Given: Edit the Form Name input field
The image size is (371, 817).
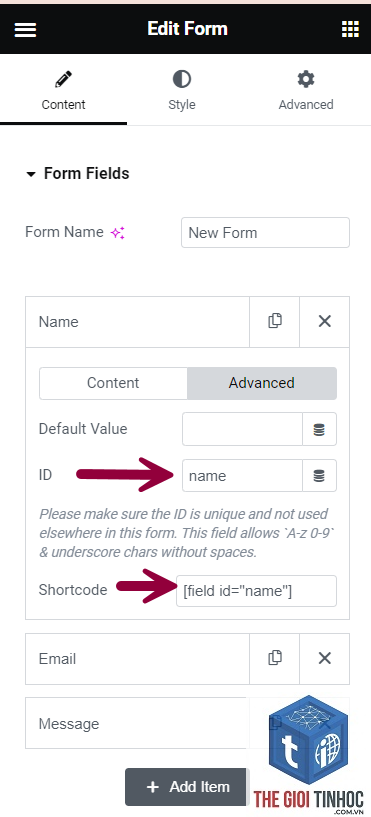Looking at the screenshot, I should pos(265,232).
